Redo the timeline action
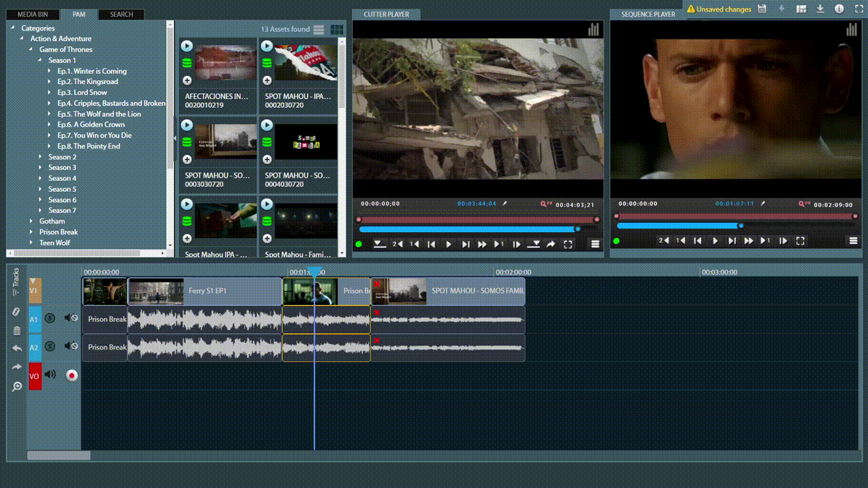Viewport: 868px width, 488px height. click(x=17, y=367)
